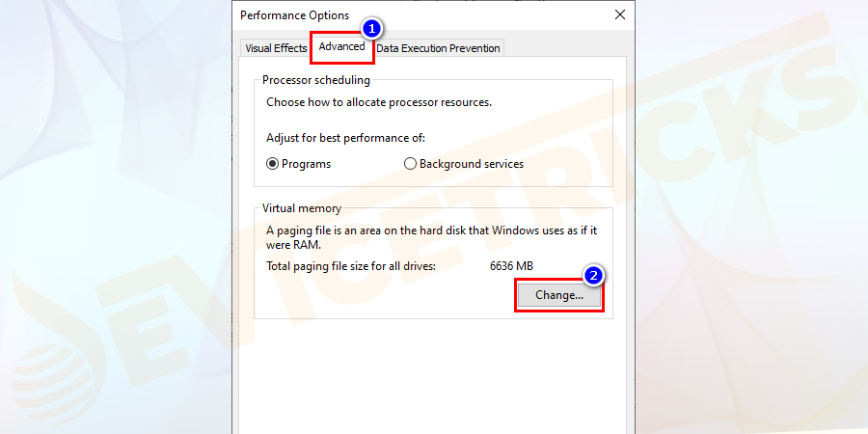This screenshot has width=868, height=434.
Task: Click the 'Adjust for best performance of' label
Action: pos(345,138)
